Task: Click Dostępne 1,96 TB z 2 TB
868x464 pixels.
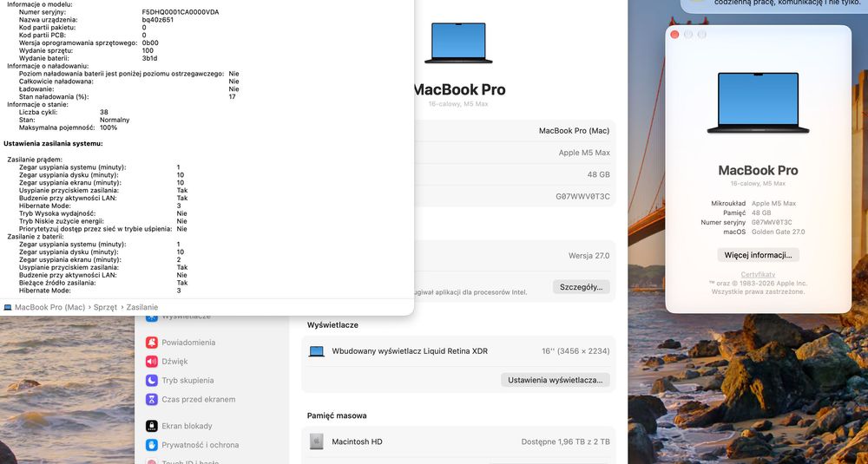Action: (x=565, y=441)
